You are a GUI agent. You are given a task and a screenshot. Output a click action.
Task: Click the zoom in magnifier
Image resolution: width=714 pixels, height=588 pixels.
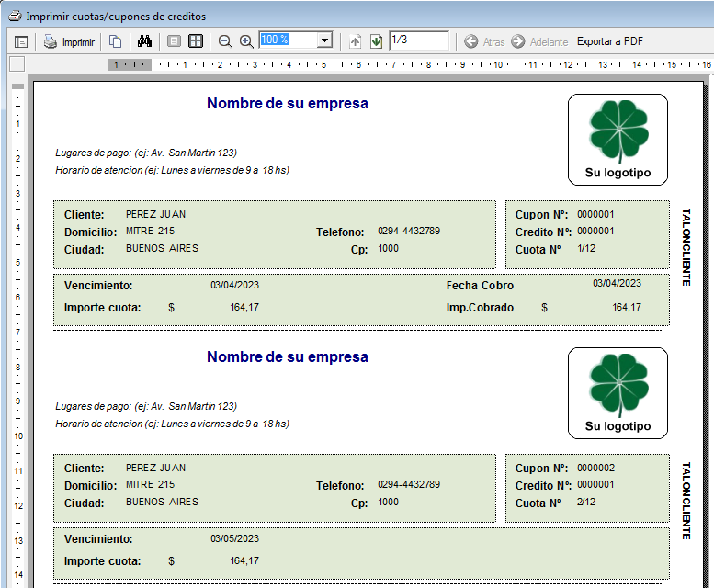[246, 41]
